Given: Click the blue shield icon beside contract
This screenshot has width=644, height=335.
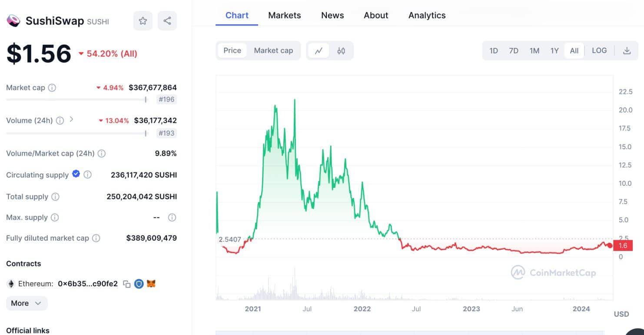Looking at the screenshot, I should 139,284.
